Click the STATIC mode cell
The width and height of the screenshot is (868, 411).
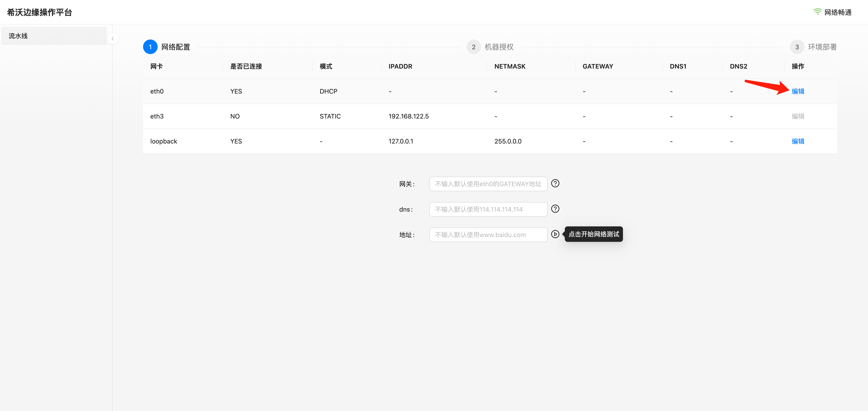pos(330,116)
